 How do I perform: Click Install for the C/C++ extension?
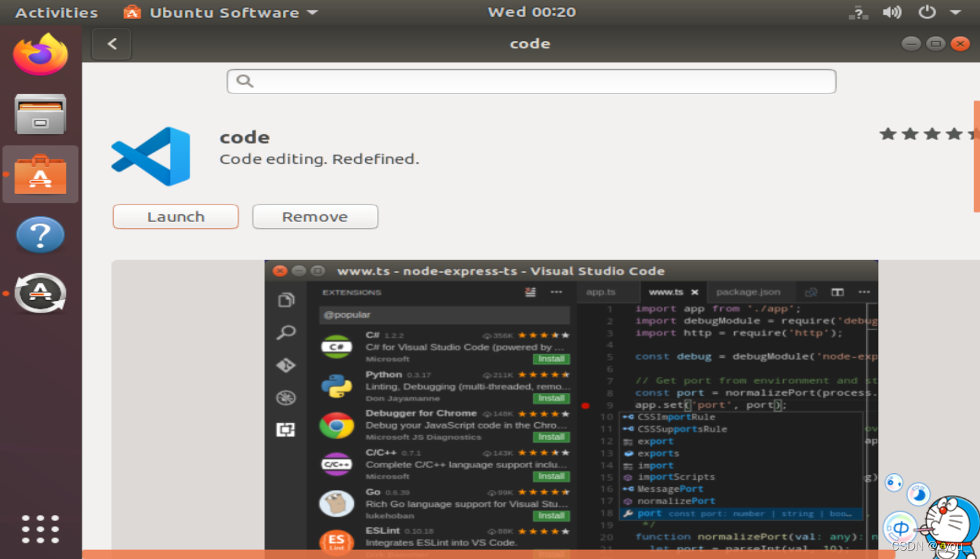point(551,476)
